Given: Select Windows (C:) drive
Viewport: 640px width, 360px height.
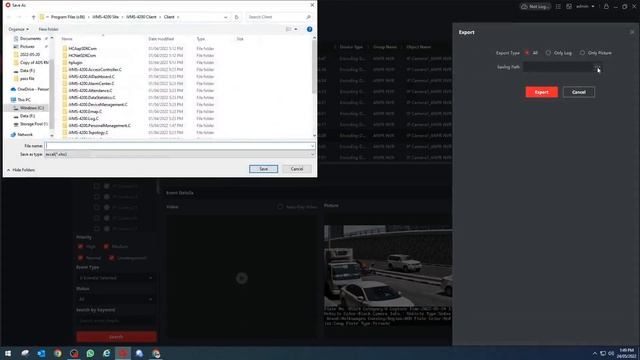Looking at the screenshot, I should tap(32, 108).
